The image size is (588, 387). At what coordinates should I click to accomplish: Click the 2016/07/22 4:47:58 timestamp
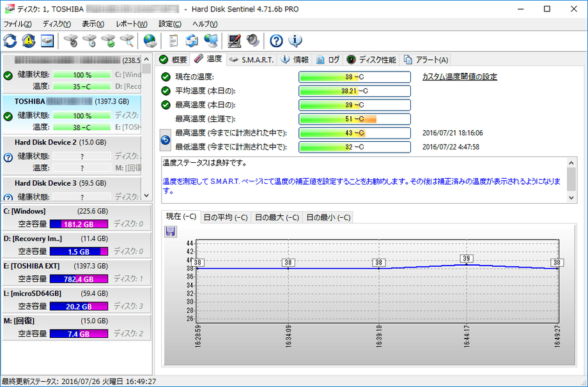pos(451,147)
